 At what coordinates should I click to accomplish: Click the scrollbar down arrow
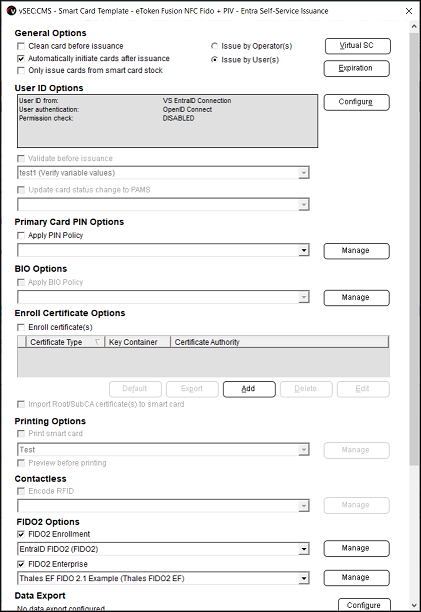(x=414, y=605)
